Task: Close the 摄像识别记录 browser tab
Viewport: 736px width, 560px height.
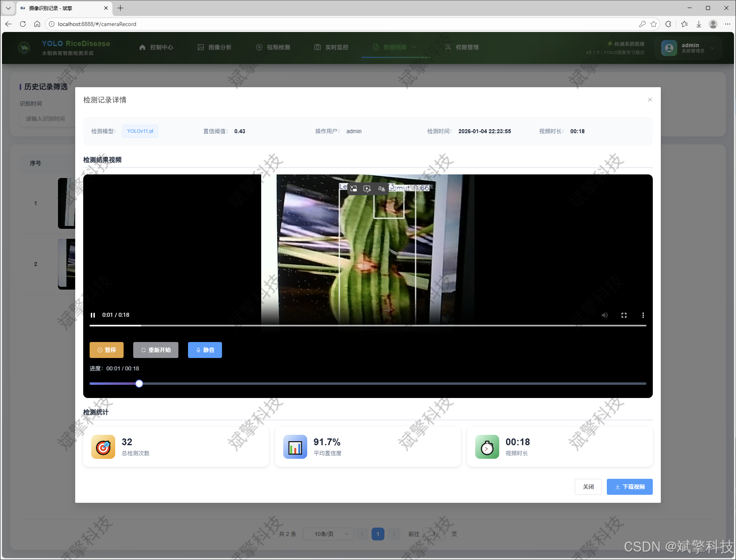Action: pos(106,8)
